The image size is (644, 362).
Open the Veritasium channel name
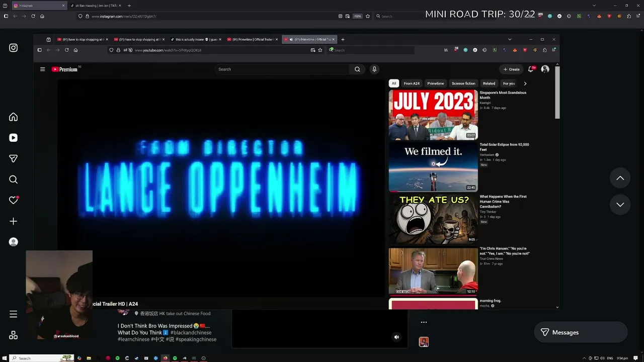point(488,155)
